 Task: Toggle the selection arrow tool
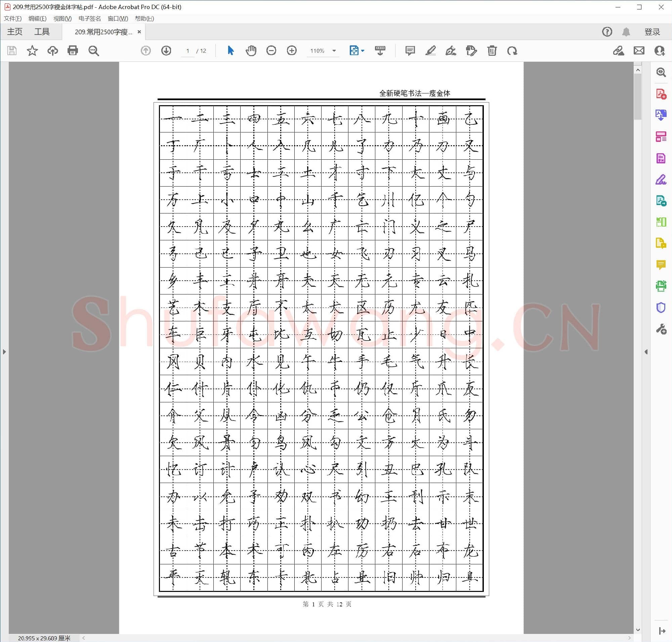click(x=230, y=51)
